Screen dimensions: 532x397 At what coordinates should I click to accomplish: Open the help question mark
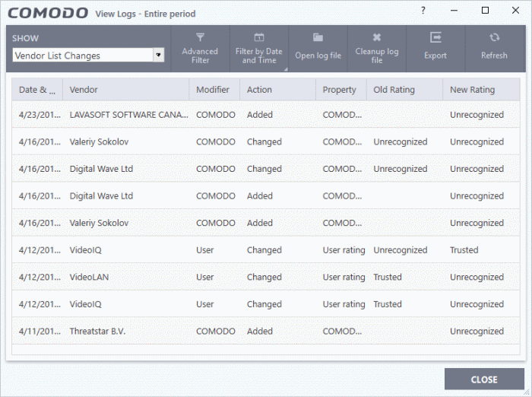[423, 11]
